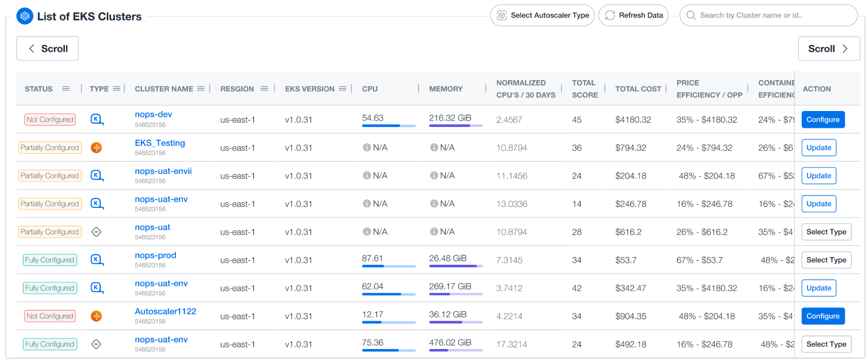
Task: Click the nops-dev CPU usage bar
Action: [x=389, y=126]
